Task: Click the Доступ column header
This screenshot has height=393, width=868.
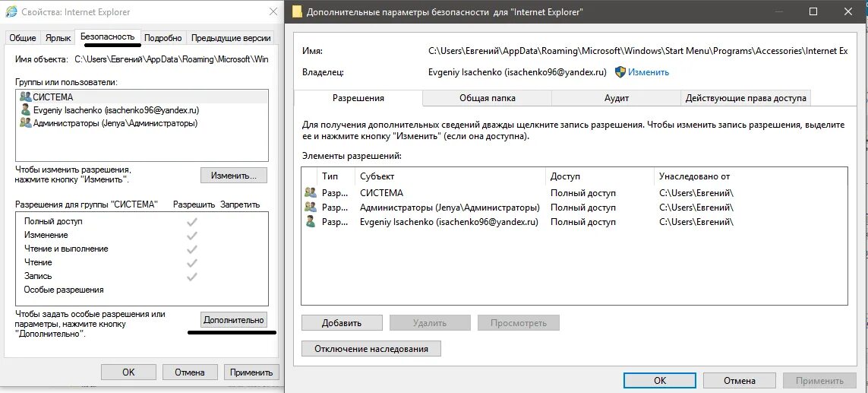Action: coord(599,176)
